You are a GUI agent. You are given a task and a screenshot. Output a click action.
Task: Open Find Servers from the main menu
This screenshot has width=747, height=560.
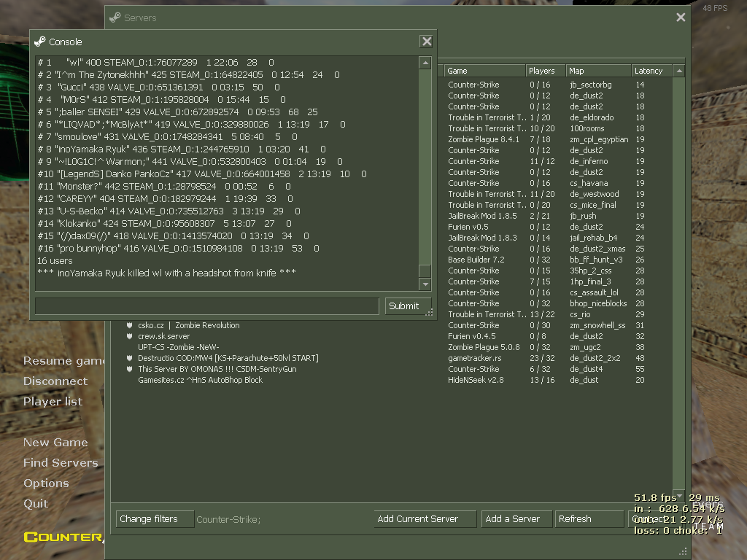[61, 462]
